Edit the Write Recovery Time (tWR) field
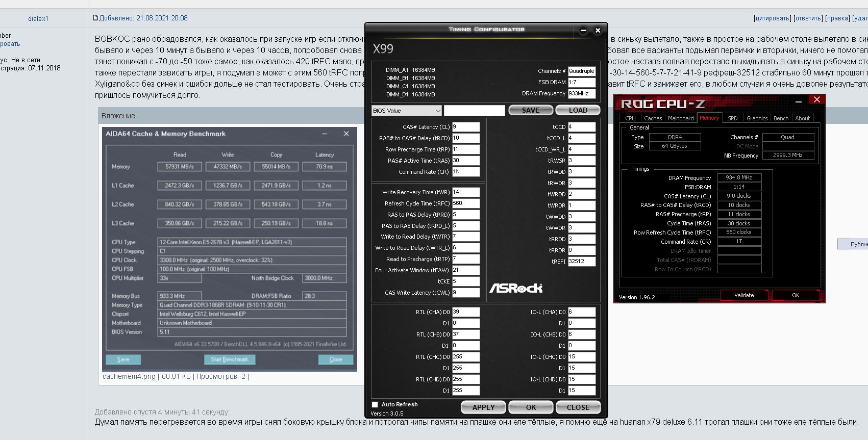This screenshot has height=440, width=868. [x=466, y=192]
